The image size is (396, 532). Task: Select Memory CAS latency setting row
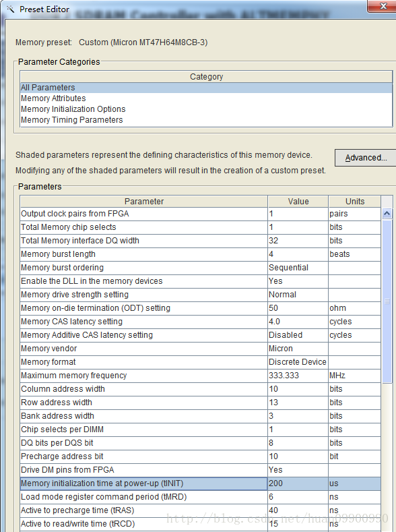click(x=200, y=322)
